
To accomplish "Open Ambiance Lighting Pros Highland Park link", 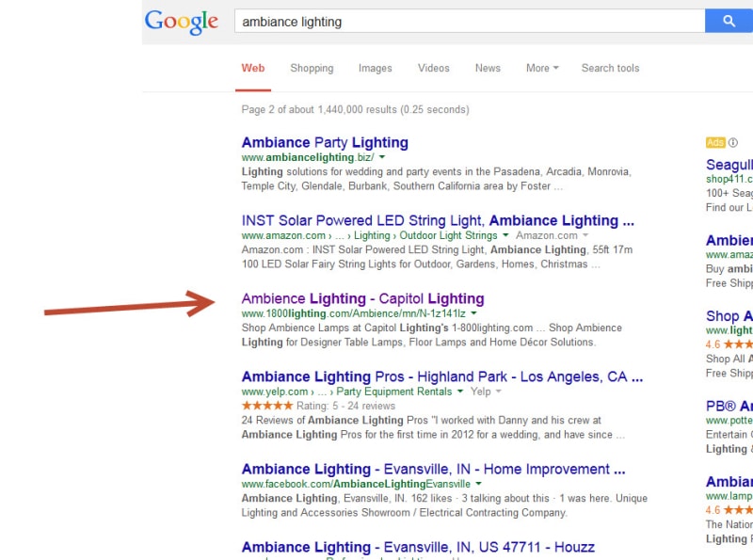I will pyautogui.click(x=441, y=376).
